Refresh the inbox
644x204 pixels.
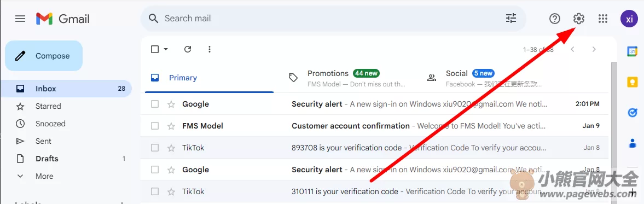coord(188,49)
